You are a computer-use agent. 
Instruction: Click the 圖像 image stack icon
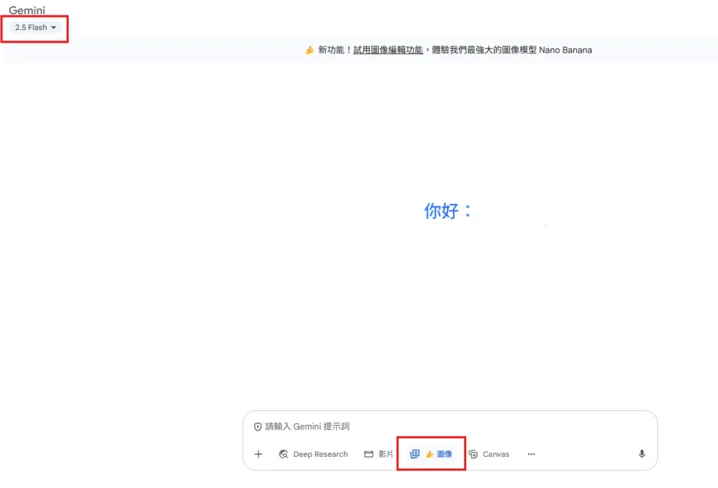point(415,454)
